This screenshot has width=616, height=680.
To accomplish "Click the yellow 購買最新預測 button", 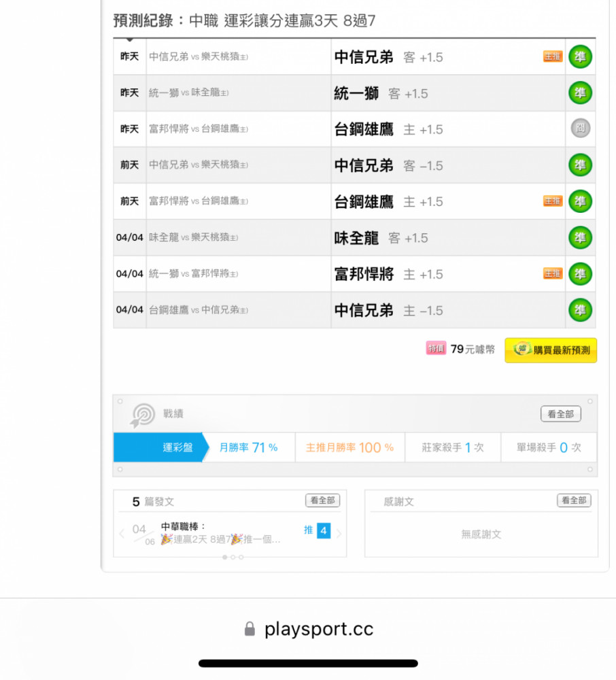I will pyautogui.click(x=551, y=350).
